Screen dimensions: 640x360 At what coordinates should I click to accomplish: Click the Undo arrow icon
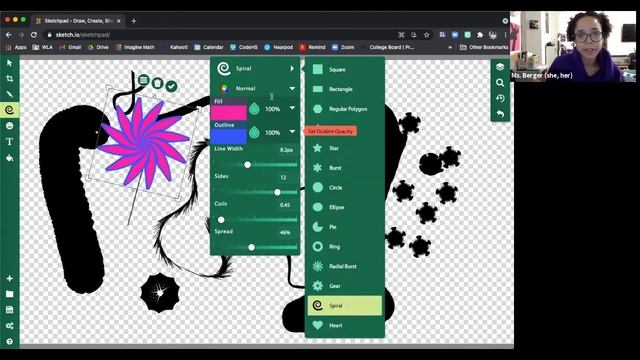(x=500, y=114)
